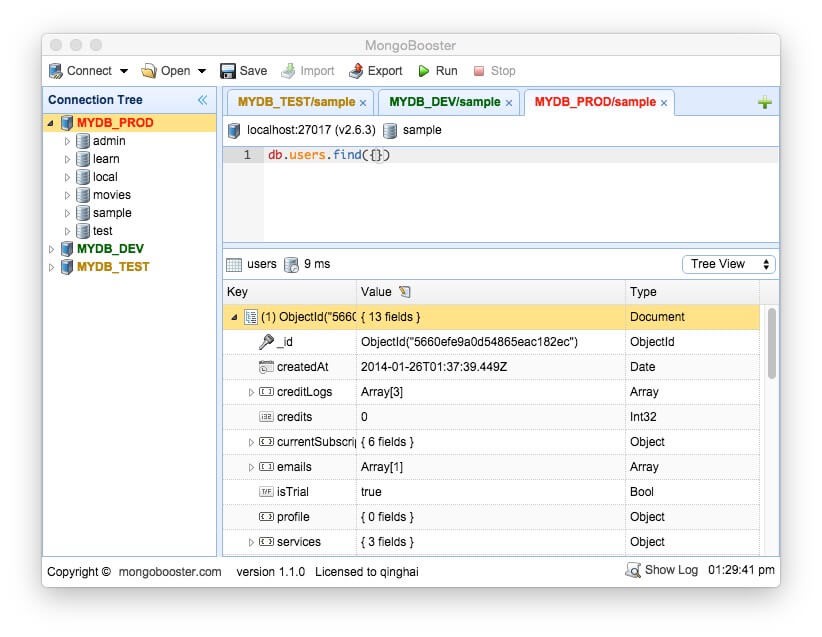Click the results vertical scrollbar thumb
The height and width of the screenshot is (637, 822).
[772, 343]
